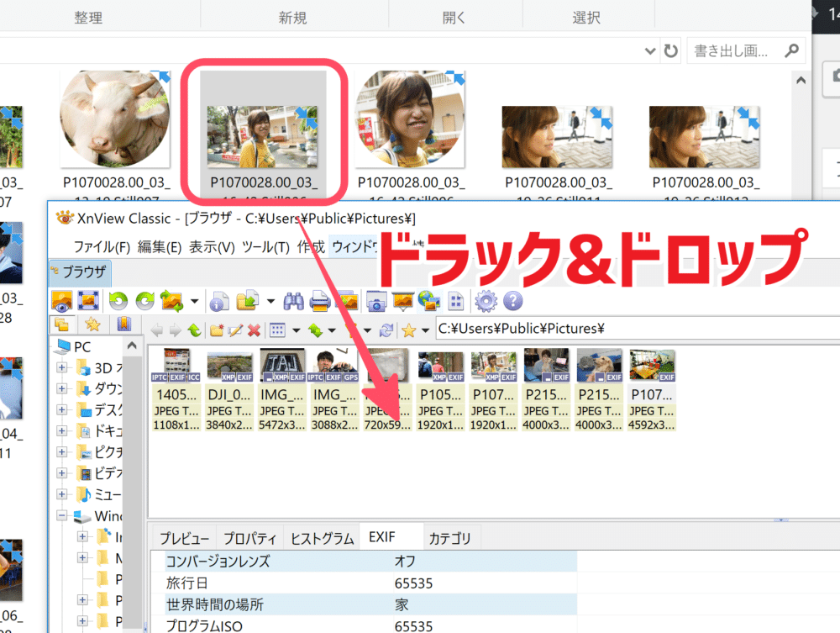Open the favorites star dropdown arrow beside the path
The width and height of the screenshot is (840, 633).
426,330
